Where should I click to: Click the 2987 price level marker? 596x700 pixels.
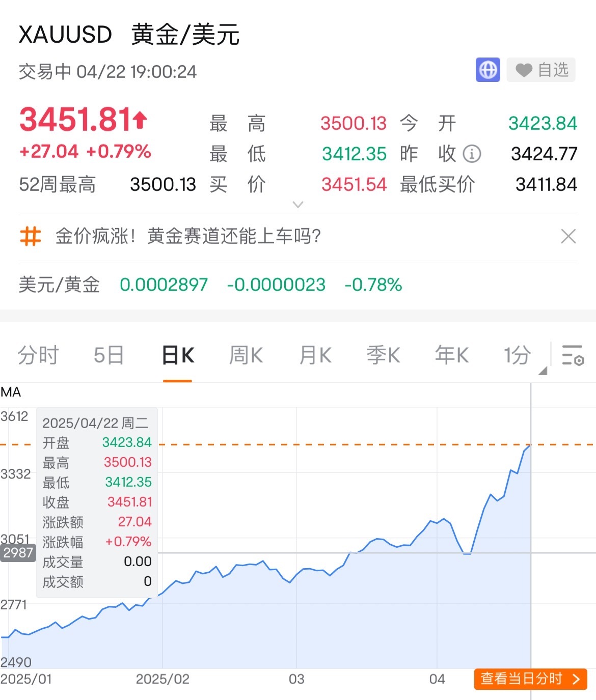19,553
